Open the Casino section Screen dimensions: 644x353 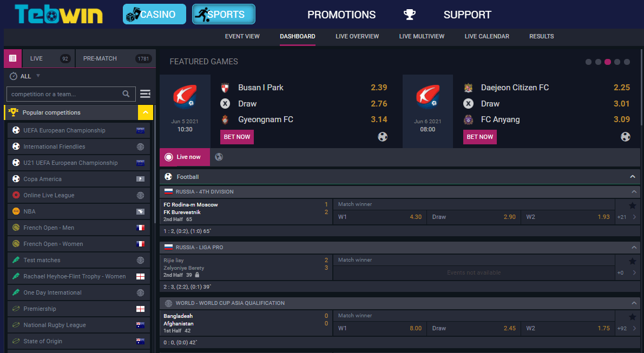[154, 14]
